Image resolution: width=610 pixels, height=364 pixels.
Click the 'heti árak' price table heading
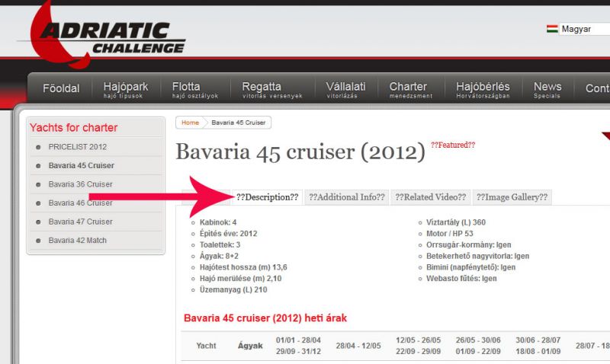pyautogui.click(x=265, y=318)
